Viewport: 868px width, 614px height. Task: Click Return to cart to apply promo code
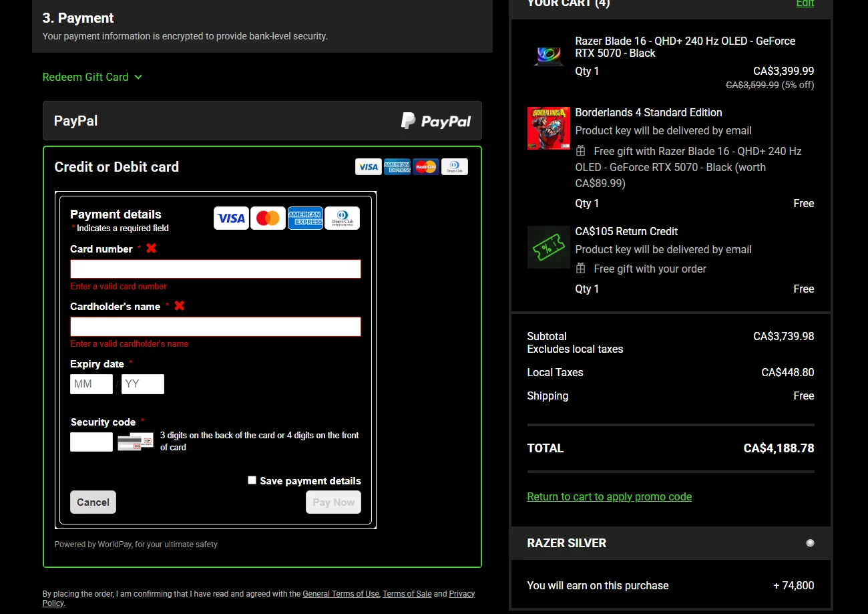click(x=610, y=496)
